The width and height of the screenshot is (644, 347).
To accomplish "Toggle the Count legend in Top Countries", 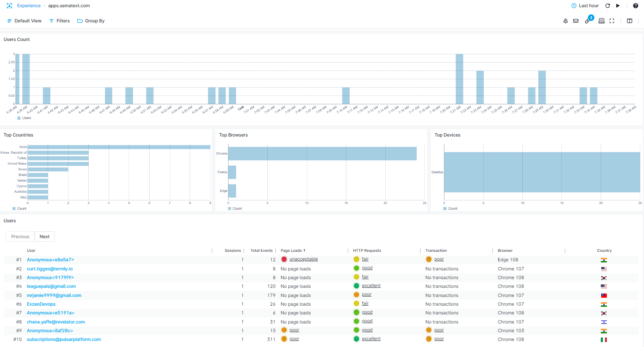I will coord(19,209).
